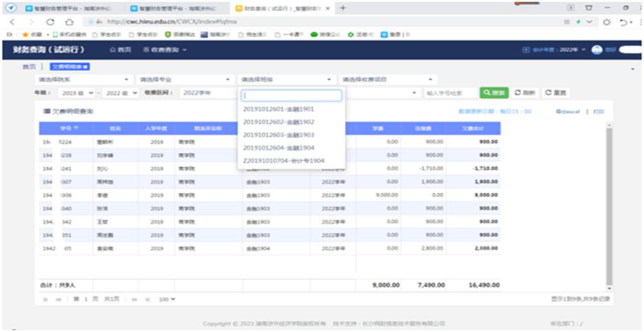Open the 2022学年 收费区间 dropdown
644x332 pixels.
(x=208, y=93)
